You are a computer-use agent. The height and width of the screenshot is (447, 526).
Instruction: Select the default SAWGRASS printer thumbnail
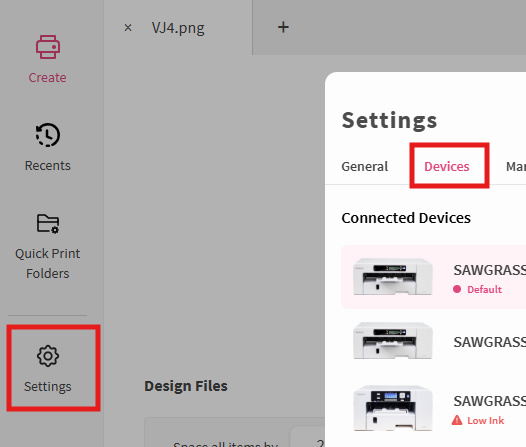[x=393, y=277]
